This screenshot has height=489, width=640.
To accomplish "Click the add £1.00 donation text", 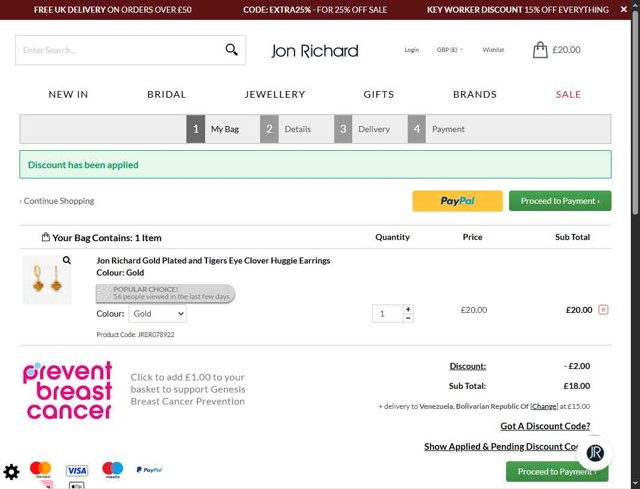I will click(188, 389).
